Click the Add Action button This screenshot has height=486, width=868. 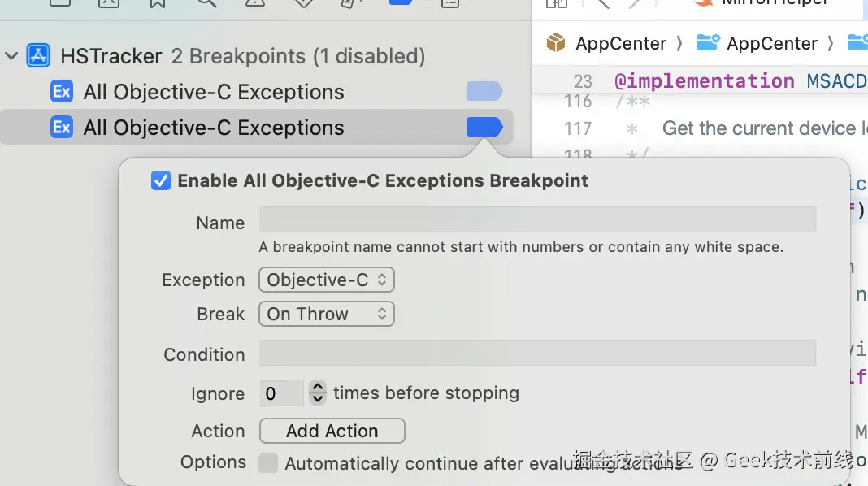(x=332, y=431)
